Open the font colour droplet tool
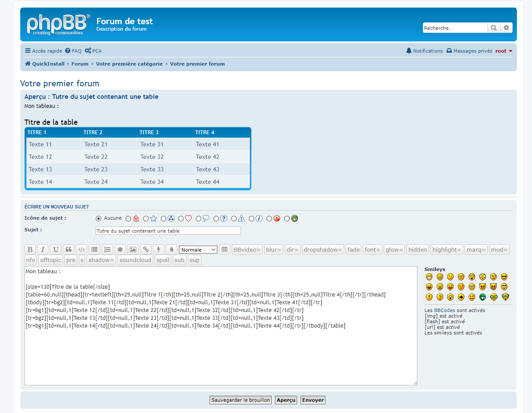Screen dimensions: 532x413 click(172, 249)
